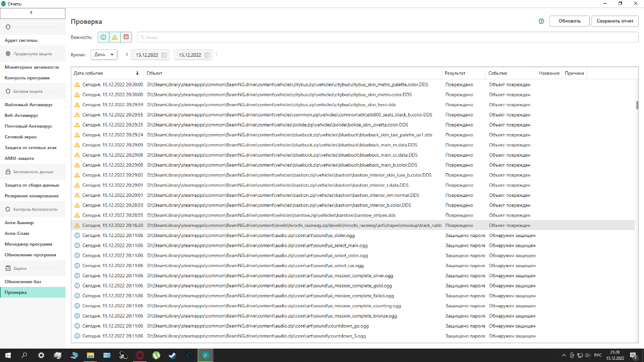Viewport: 644px width, 362px height.
Task: Show hidden system tray icons
Action: (x=564, y=355)
